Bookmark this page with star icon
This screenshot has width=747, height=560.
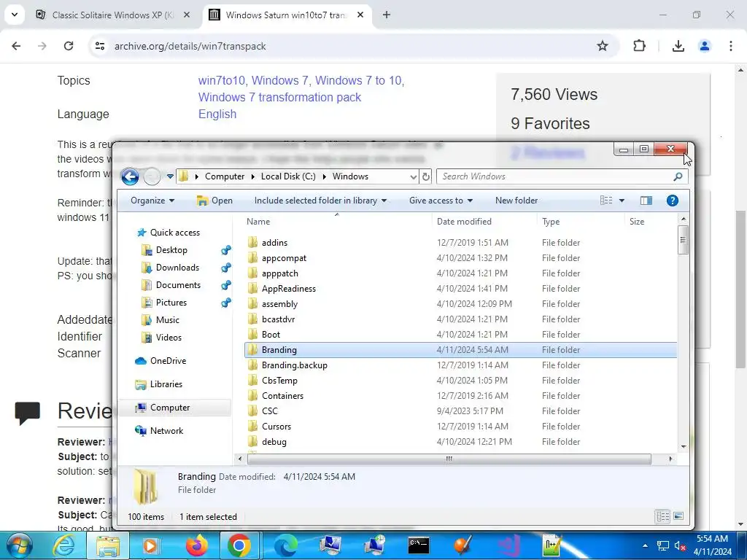pos(602,46)
